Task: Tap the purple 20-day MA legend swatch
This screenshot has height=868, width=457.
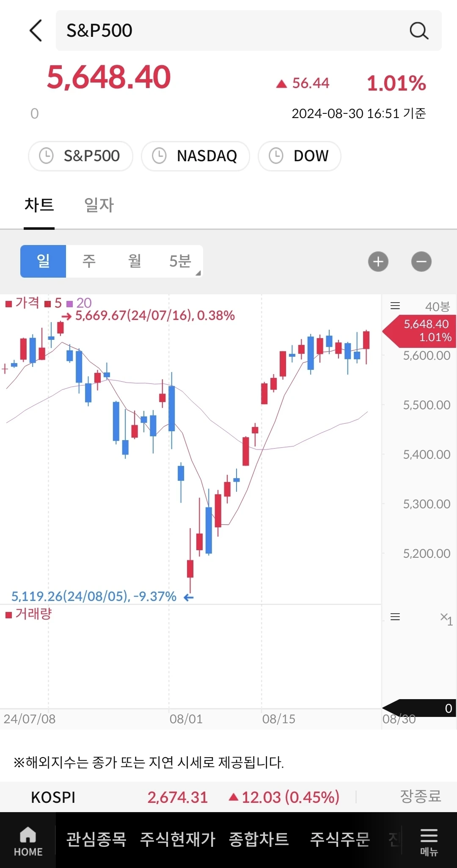Action: [x=70, y=303]
